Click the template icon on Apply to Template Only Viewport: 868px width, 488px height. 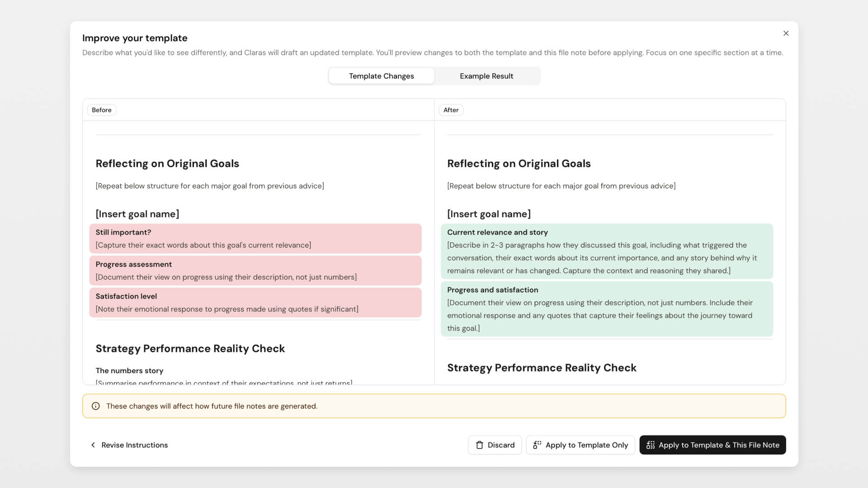pyautogui.click(x=537, y=445)
